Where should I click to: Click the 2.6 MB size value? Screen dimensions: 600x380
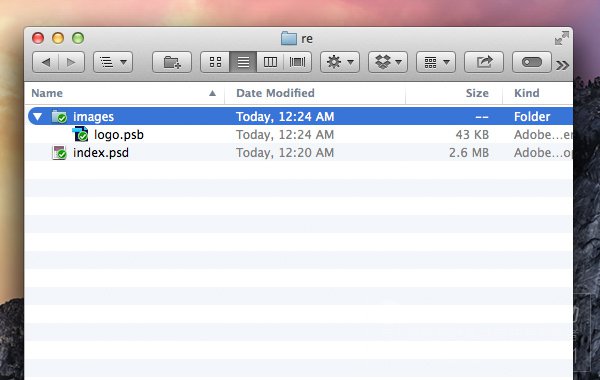pos(469,153)
